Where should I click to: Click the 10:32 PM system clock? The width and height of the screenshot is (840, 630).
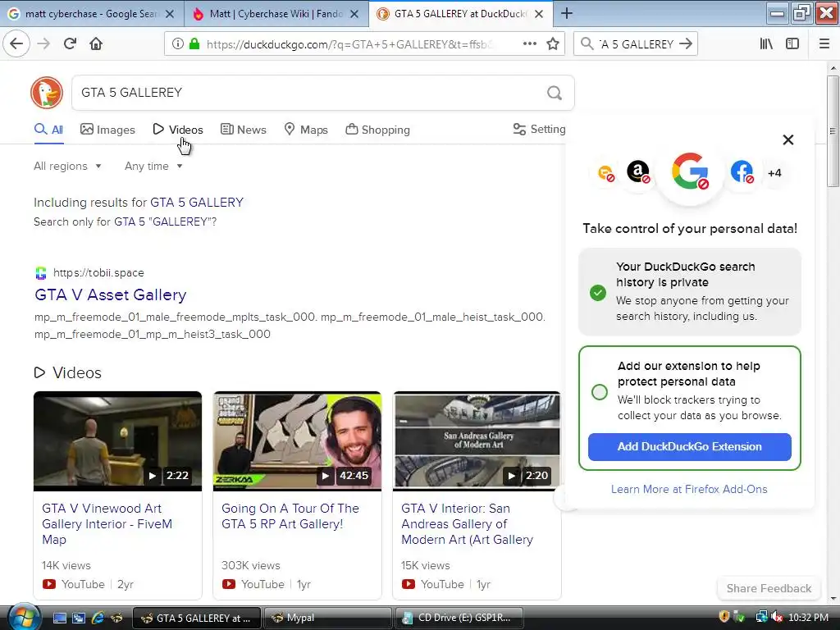point(808,618)
